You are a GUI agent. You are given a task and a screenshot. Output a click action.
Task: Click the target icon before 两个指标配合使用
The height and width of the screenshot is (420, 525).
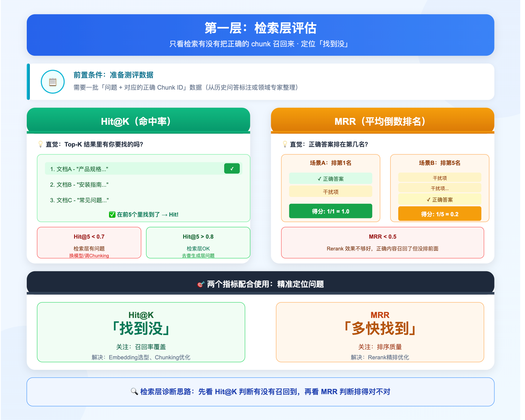tap(201, 284)
